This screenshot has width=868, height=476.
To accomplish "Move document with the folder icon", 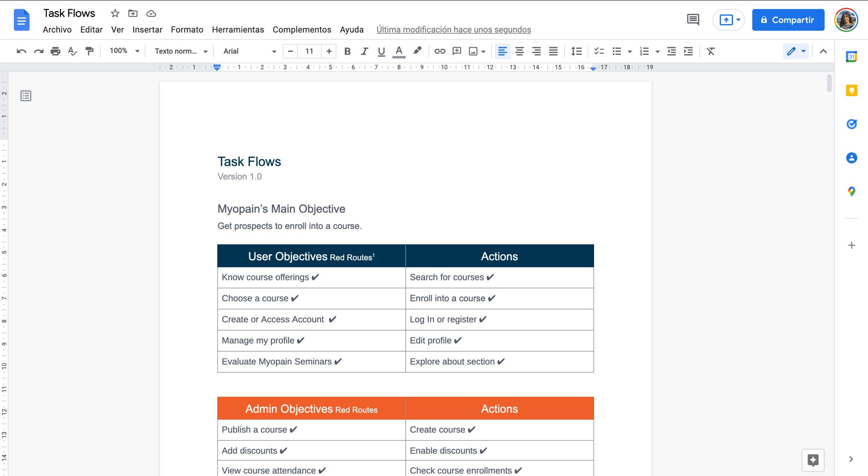I will [133, 14].
